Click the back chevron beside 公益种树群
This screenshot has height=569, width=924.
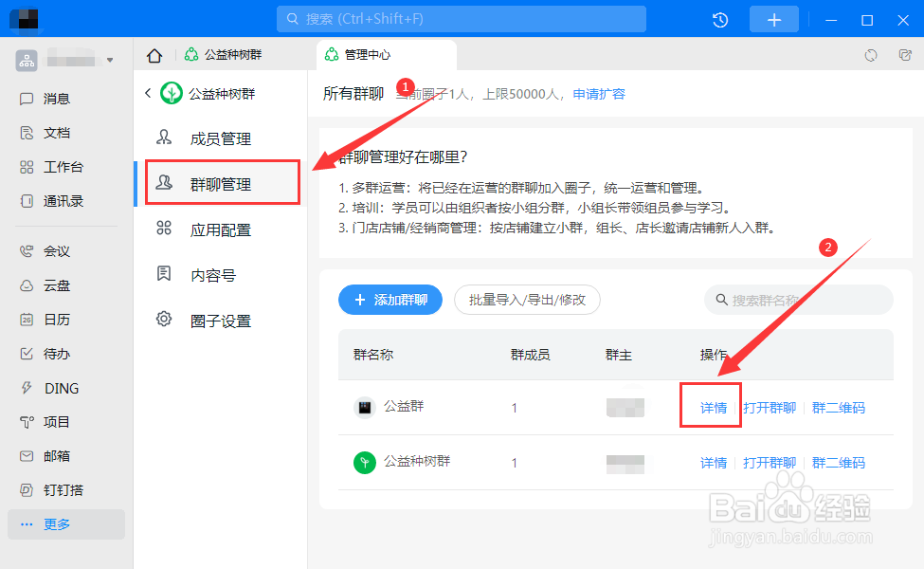pos(148,93)
